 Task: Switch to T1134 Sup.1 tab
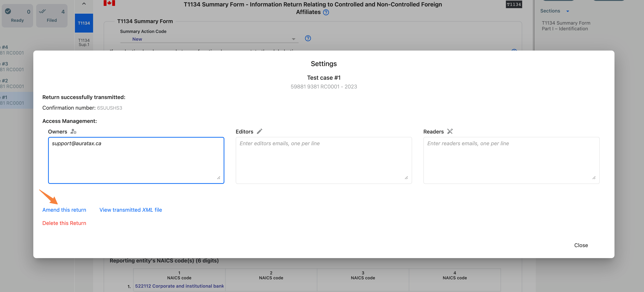pyautogui.click(x=84, y=42)
